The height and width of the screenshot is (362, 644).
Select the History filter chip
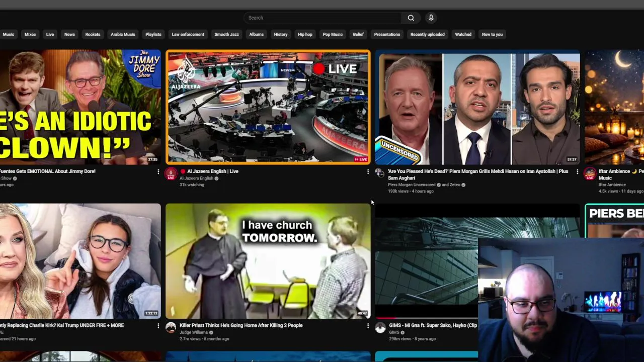pos(281,34)
